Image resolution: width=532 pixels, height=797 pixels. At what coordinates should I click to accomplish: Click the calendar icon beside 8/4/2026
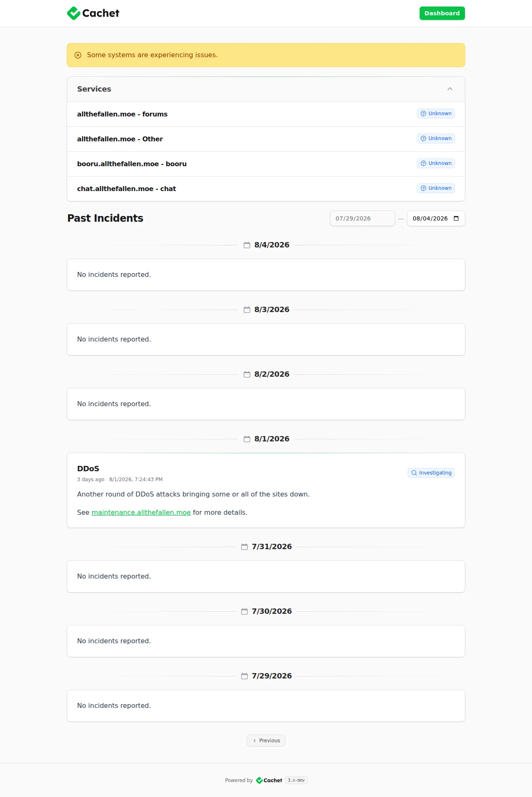[x=247, y=245]
